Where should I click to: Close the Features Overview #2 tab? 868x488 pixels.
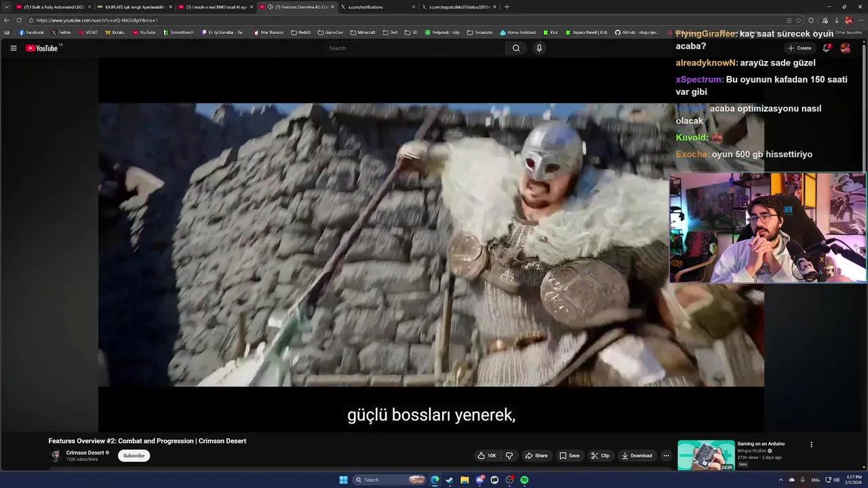pos(332,7)
